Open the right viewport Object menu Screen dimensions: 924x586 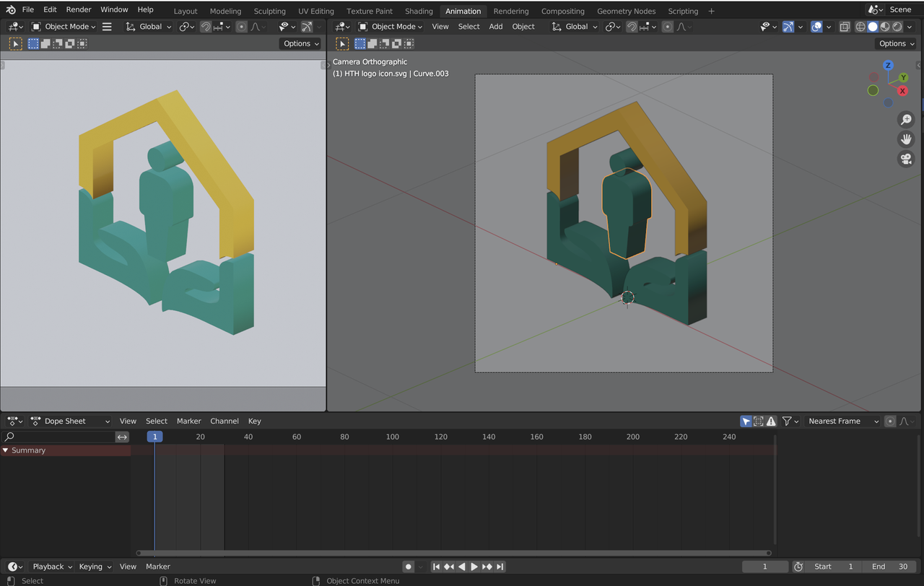(x=523, y=27)
